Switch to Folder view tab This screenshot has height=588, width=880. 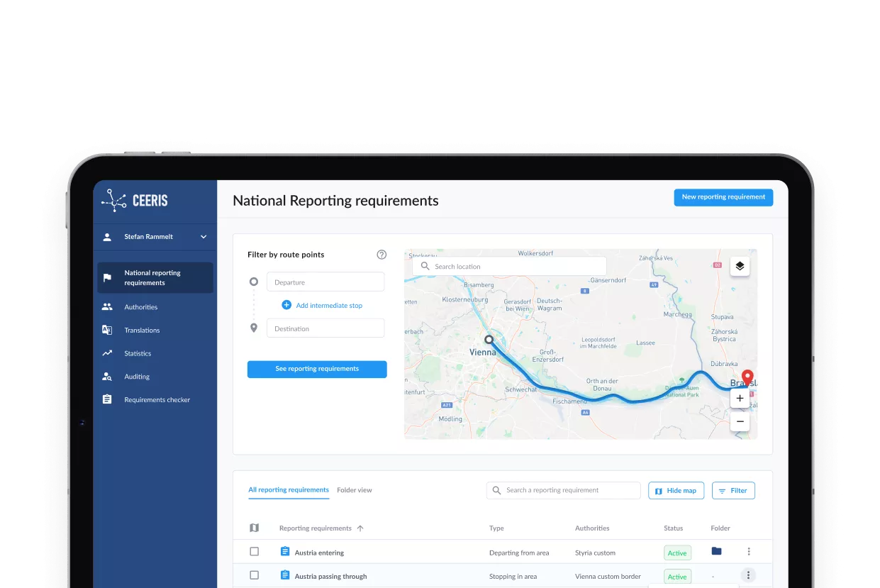click(x=355, y=490)
